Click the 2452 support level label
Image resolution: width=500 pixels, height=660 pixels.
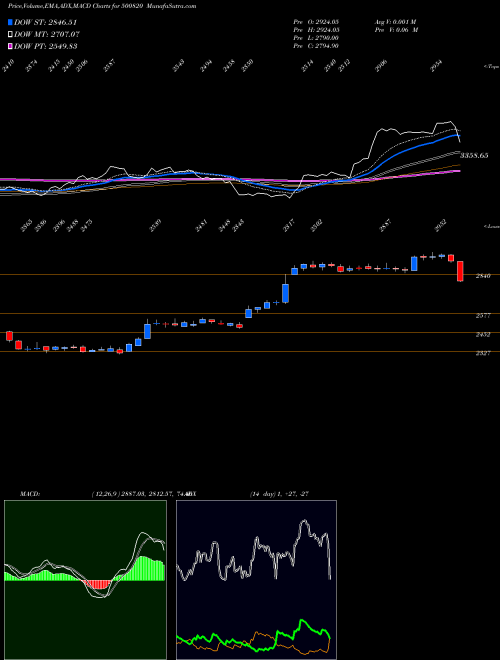pyautogui.click(x=483, y=335)
